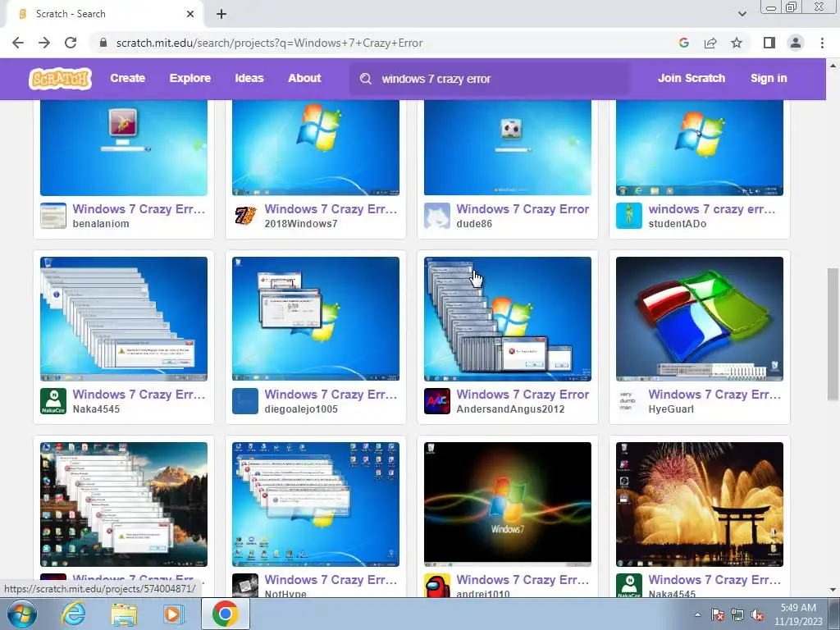Open the Action Center flag icon
This screenshot has width=840, height=630.
(x=718, y=614)
